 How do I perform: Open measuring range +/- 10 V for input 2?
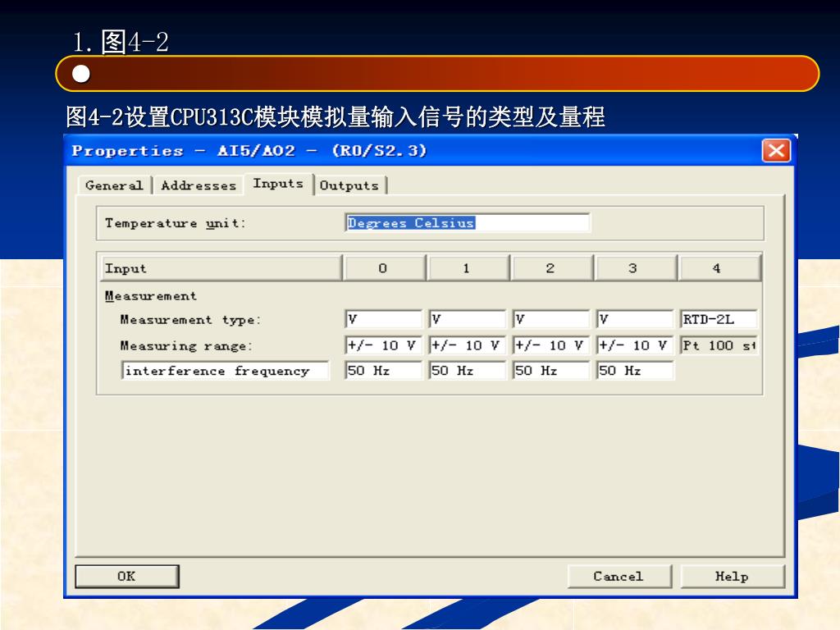pos(550,345)
